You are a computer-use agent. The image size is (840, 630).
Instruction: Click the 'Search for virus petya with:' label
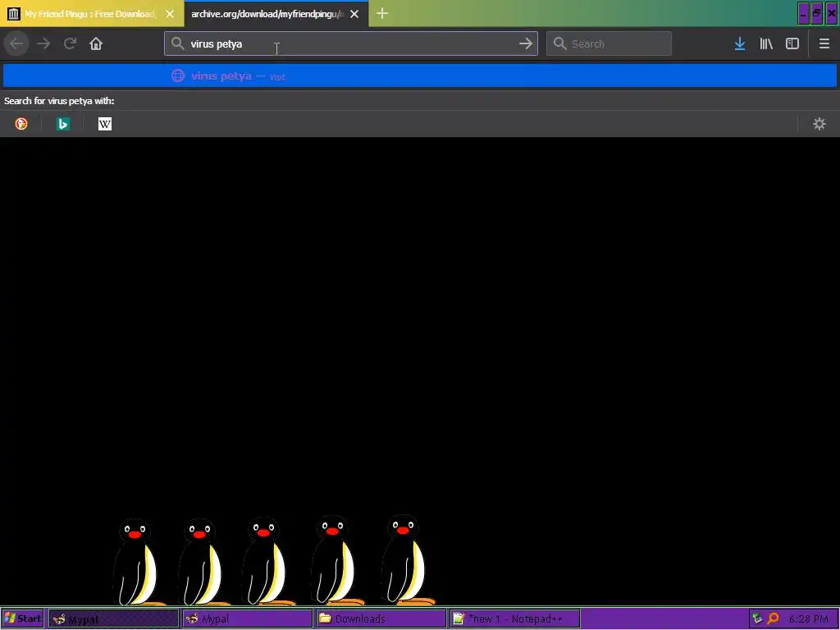(x=59, y=101)
